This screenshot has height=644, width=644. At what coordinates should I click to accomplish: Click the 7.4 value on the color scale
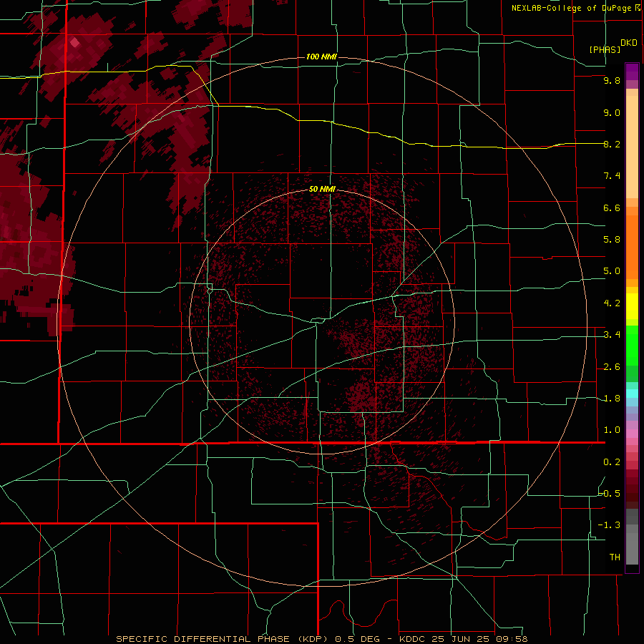coord(612,176)
